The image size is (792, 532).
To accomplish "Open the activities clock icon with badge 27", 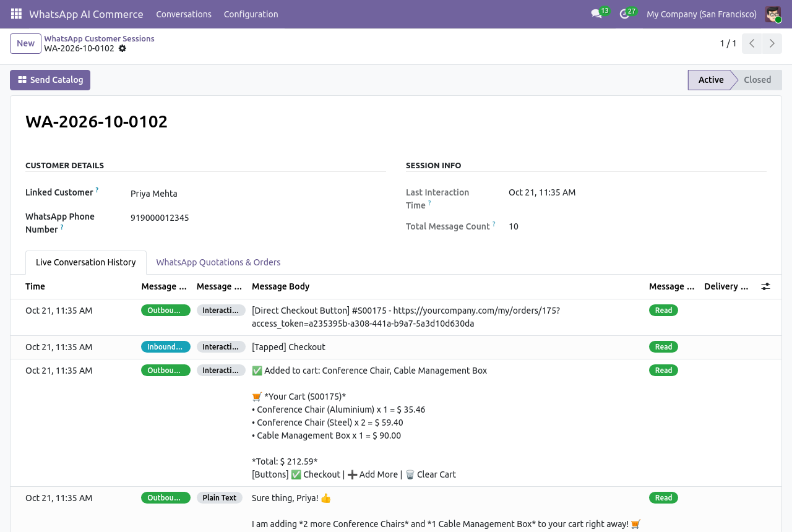I will click(x=624, y=14).
